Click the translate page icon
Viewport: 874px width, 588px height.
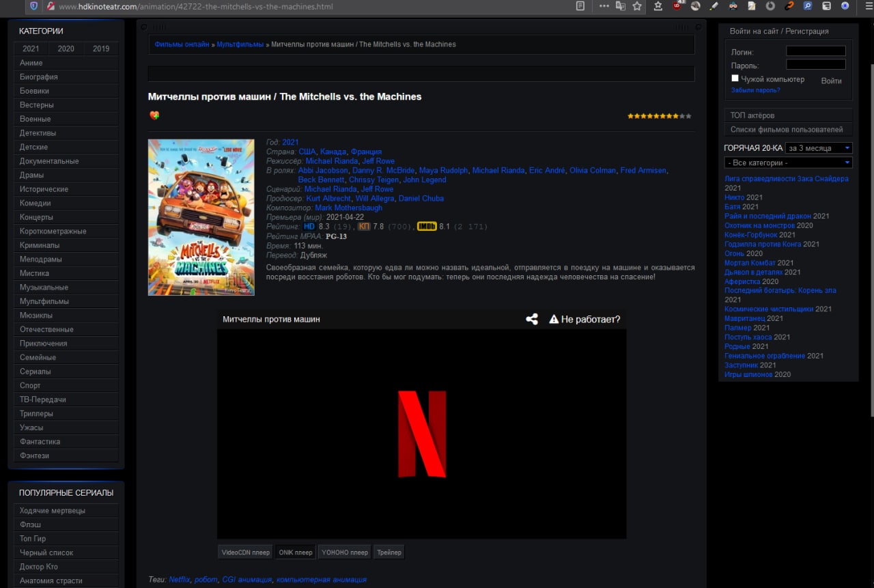click(621, 6)
